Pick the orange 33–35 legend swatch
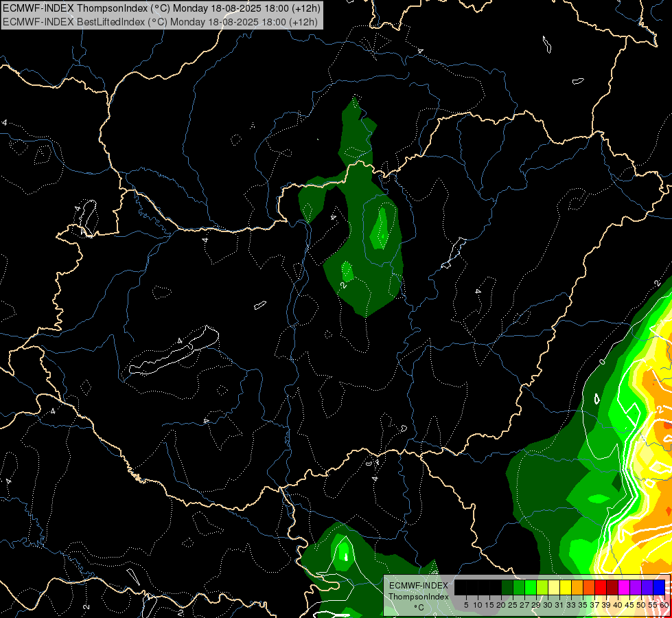The image size is (672, 618). click(577, 587)
